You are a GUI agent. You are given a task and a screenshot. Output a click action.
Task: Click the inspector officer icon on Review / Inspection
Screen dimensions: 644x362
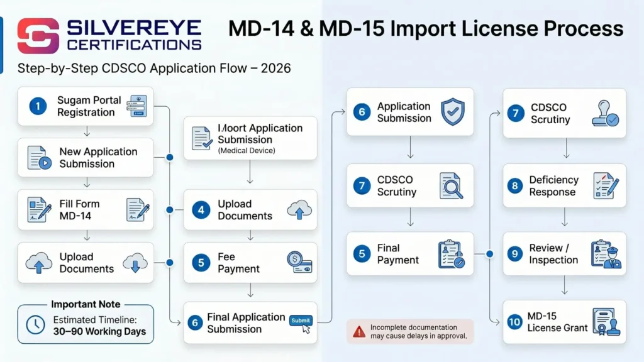(x=606, y=254)
